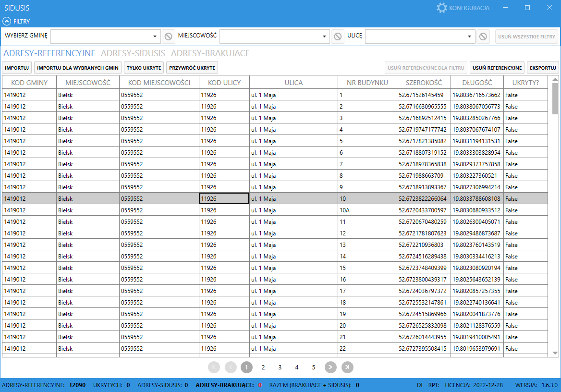Jump to last page arrow icon

click(347, 367)
